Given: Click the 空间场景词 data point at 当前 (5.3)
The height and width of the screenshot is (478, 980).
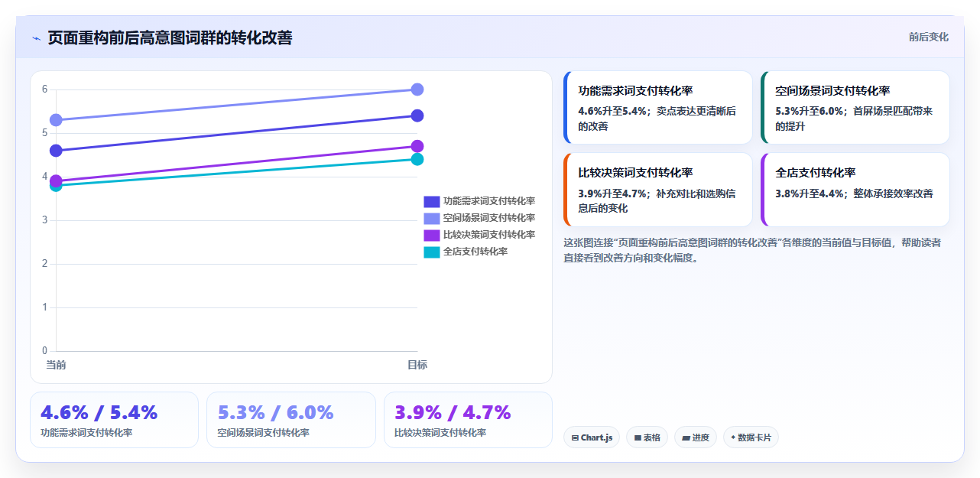Looking at the screenshot, I should click(x=56, y=120).
